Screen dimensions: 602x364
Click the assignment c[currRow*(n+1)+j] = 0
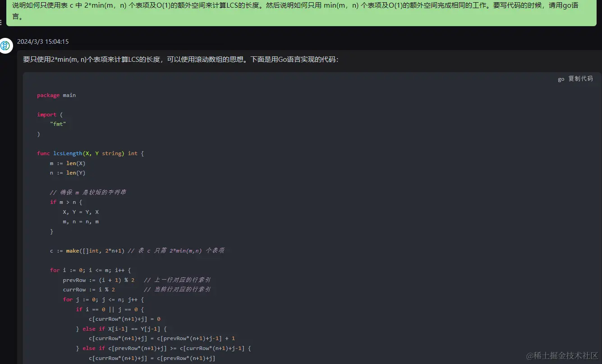124,319
